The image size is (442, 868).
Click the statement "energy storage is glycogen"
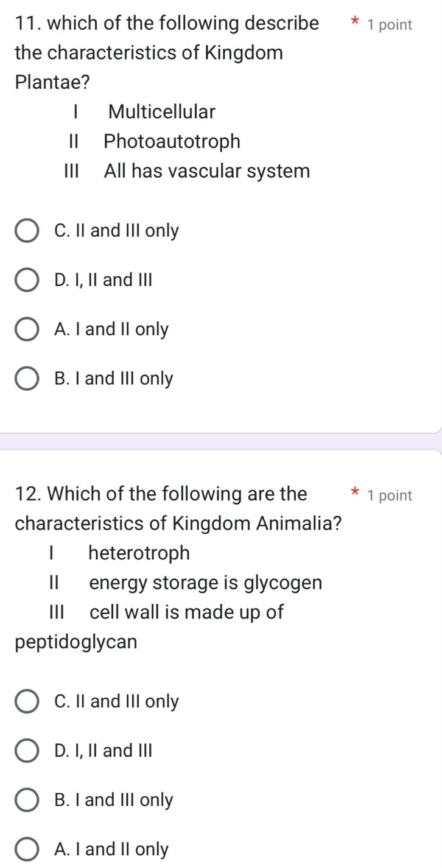click(x=205, y=583)
